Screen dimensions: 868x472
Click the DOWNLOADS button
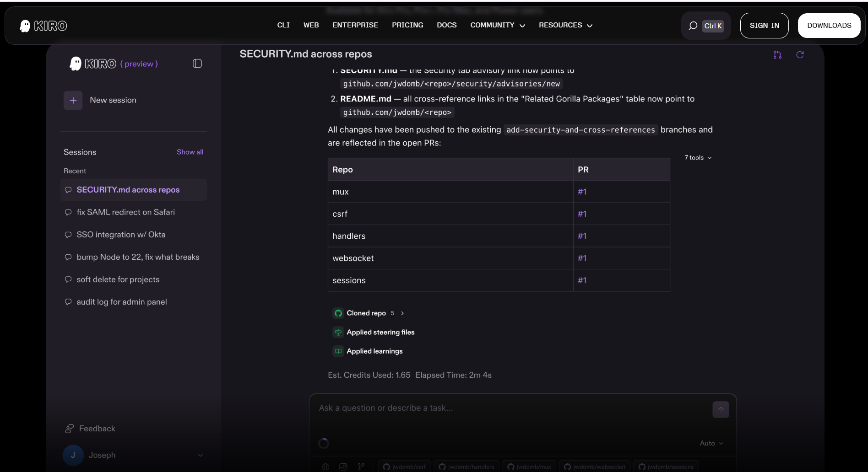click(x=829, y=26)
